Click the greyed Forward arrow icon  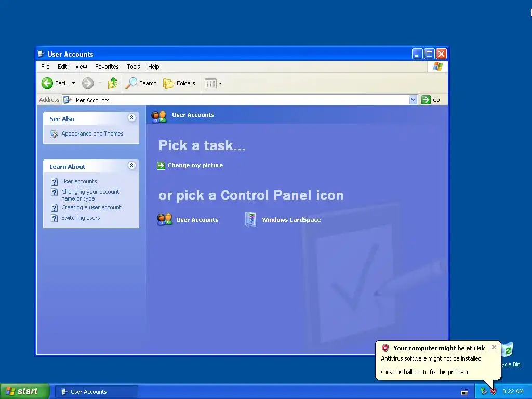[x=88, y=83]
